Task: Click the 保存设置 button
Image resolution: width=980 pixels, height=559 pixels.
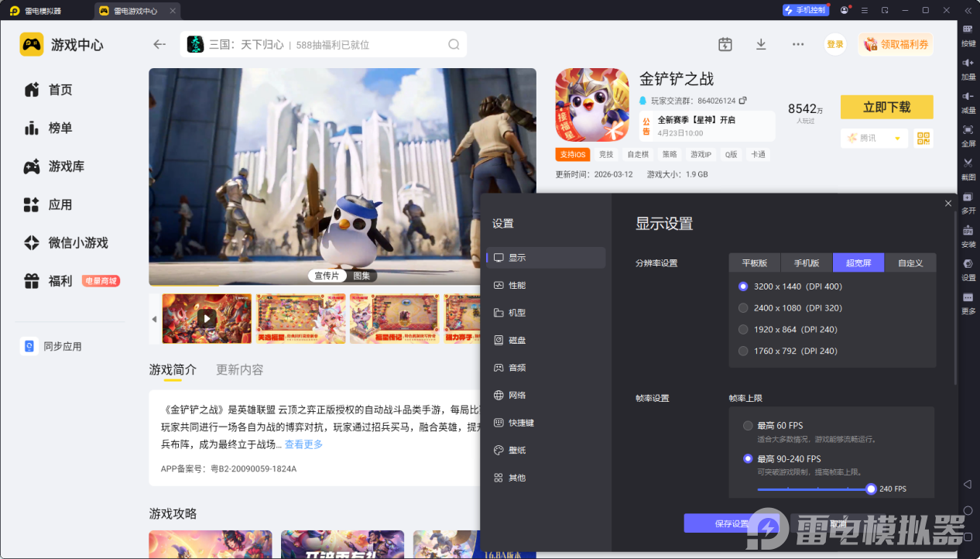Action: 731,524
